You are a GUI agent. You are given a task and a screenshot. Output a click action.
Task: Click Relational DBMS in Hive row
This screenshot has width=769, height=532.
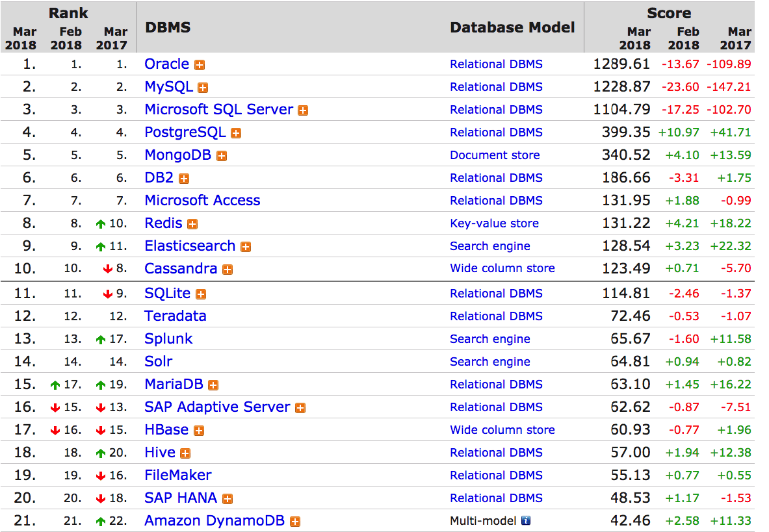click(x=497, y=453)
